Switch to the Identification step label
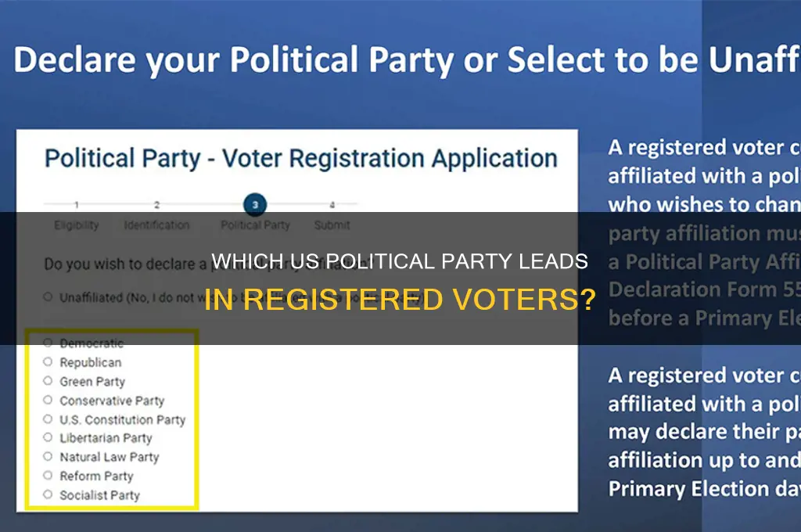The width and height of the screenshot is (801, 532). [x=157, y=225]
